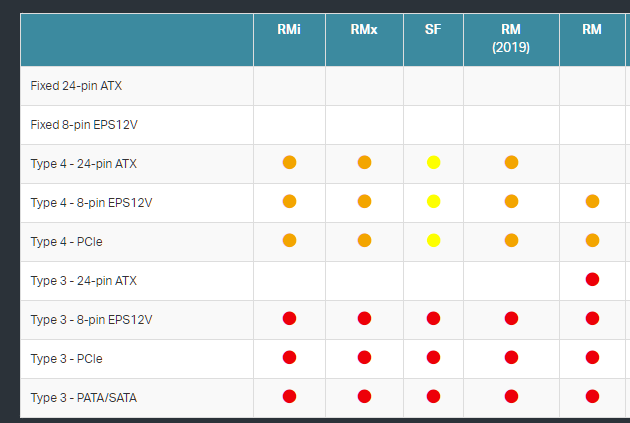Click the orange dot for RM Type 4 PCIe
Viewport: 630px width, 423px height.
point(593,241)
